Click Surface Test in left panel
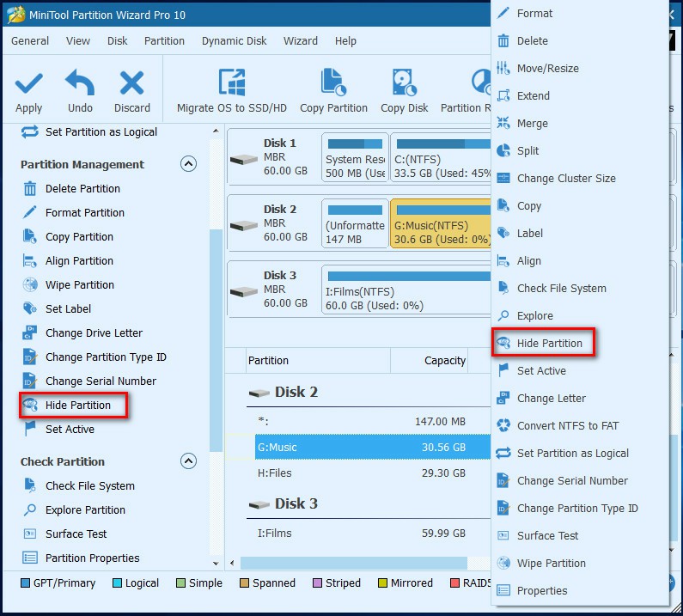683x616 pixels. [x=76, y=534]
